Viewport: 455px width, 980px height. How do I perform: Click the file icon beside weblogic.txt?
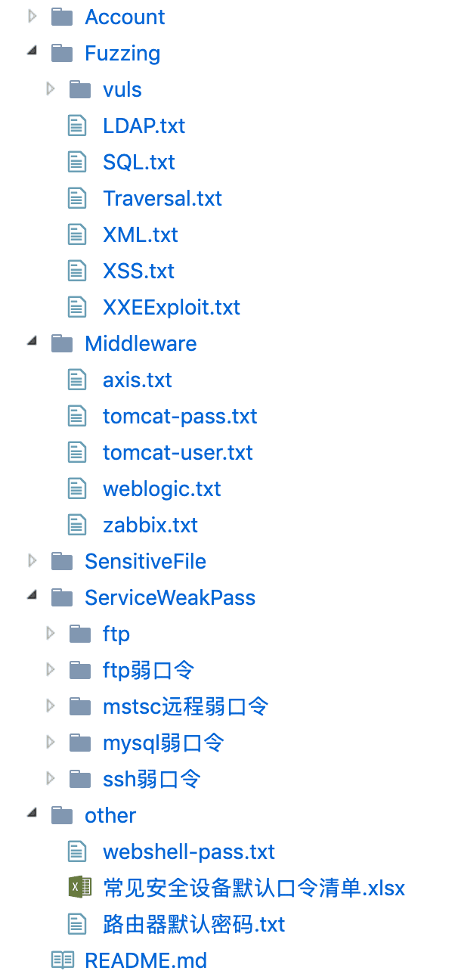[77, 488]
